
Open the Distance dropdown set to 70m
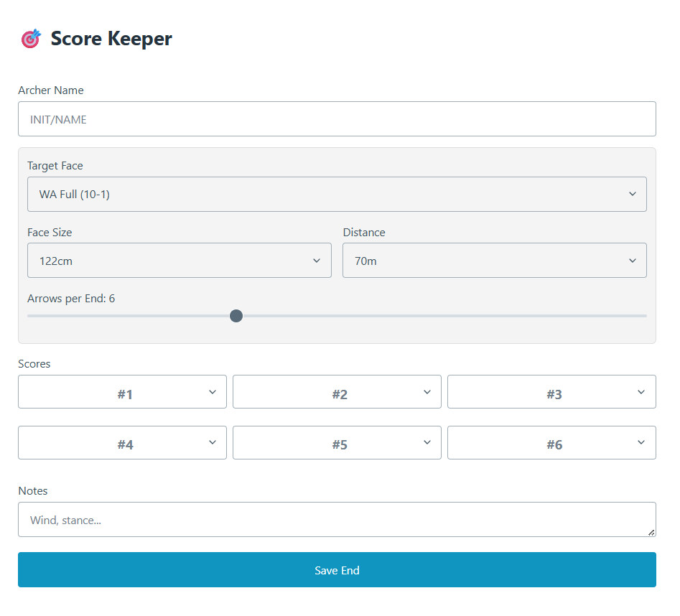pyautogui.click(x=495, y=260)
